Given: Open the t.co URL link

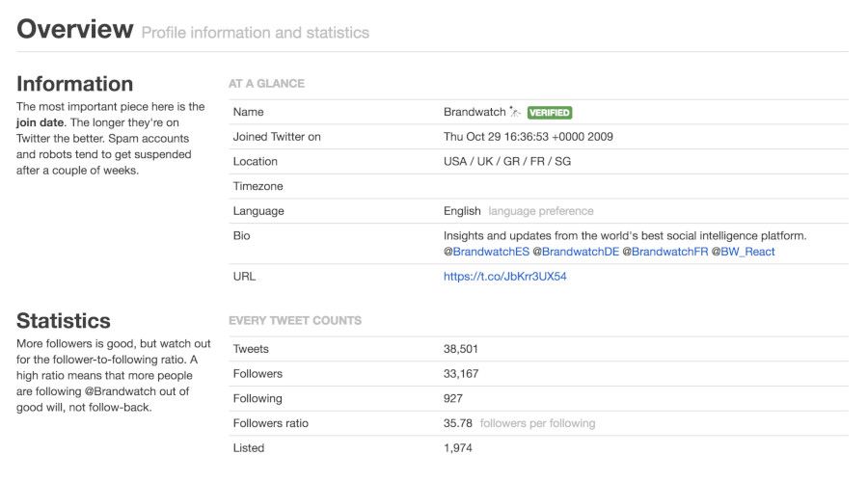Looking at the screenshot, I should [x=504, y=277].
